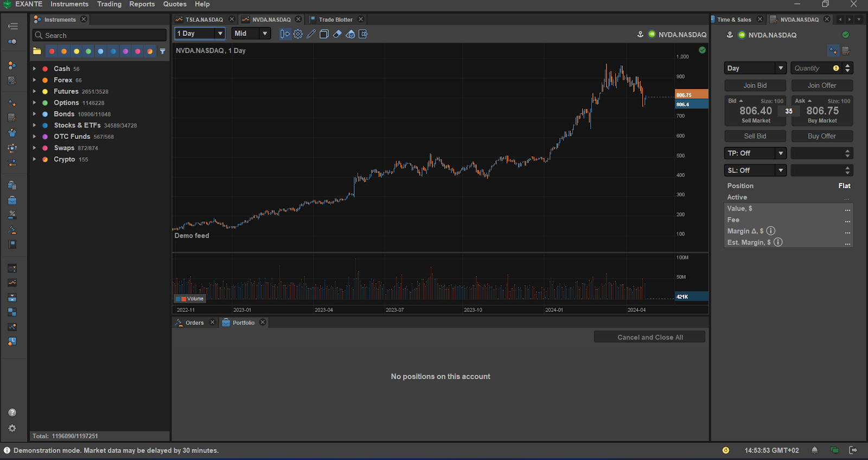Open the Instruments menu
The width and height of the screenshot is (868, 460).
(x=69, y=4)
